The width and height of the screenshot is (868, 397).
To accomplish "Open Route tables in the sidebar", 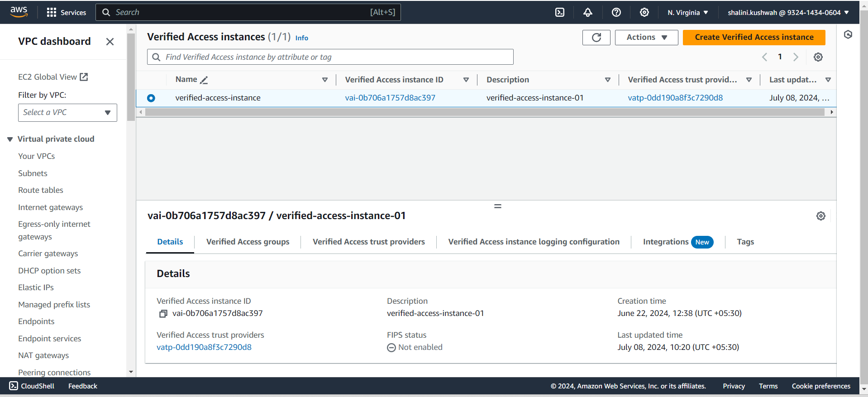I will pyautogui.click(x=41, y=190).
